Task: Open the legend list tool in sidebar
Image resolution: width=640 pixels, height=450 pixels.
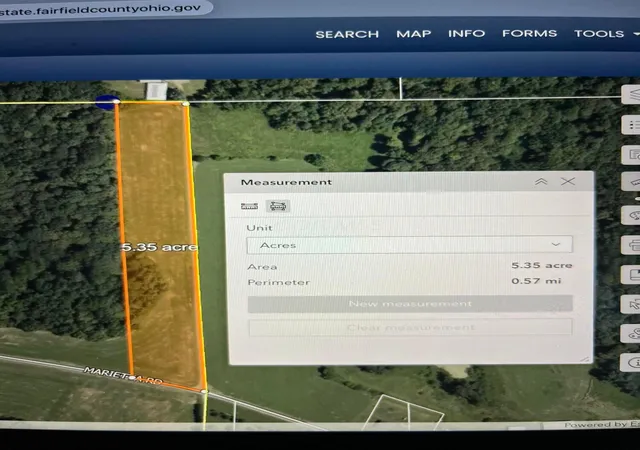Action: pos(631,125)
